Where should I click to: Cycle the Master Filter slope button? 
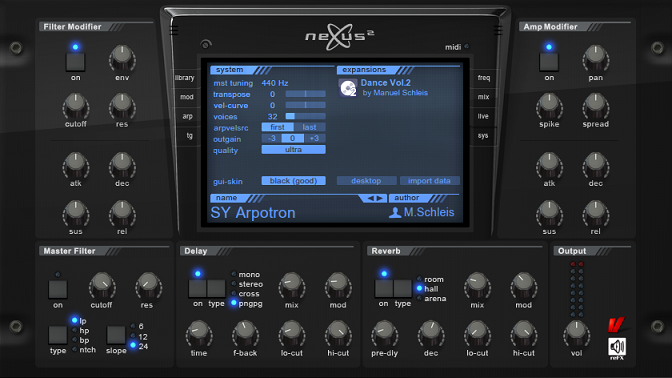click(x=116, y=335)
